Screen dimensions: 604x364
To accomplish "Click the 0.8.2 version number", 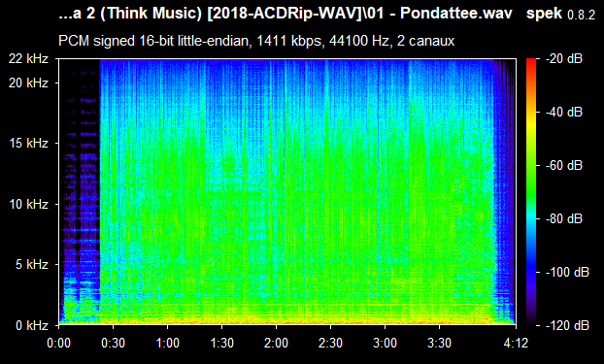I will click(582, 16).
